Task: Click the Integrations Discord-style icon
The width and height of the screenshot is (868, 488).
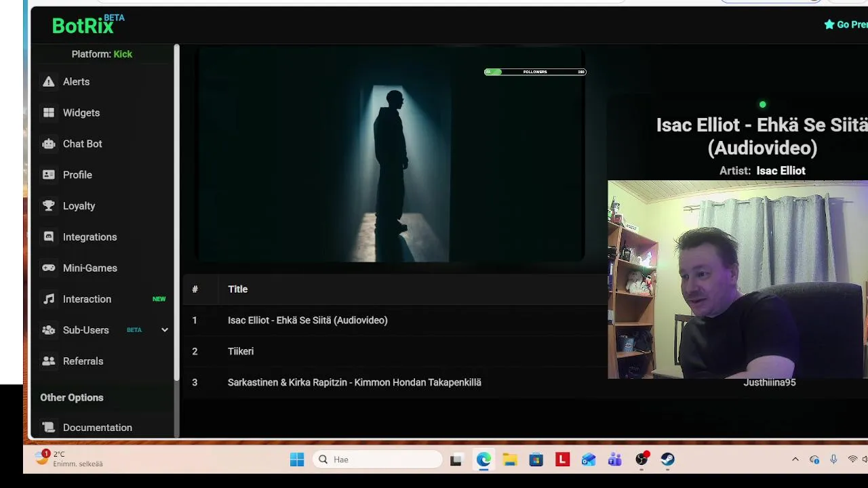Action: pos(49,237)
